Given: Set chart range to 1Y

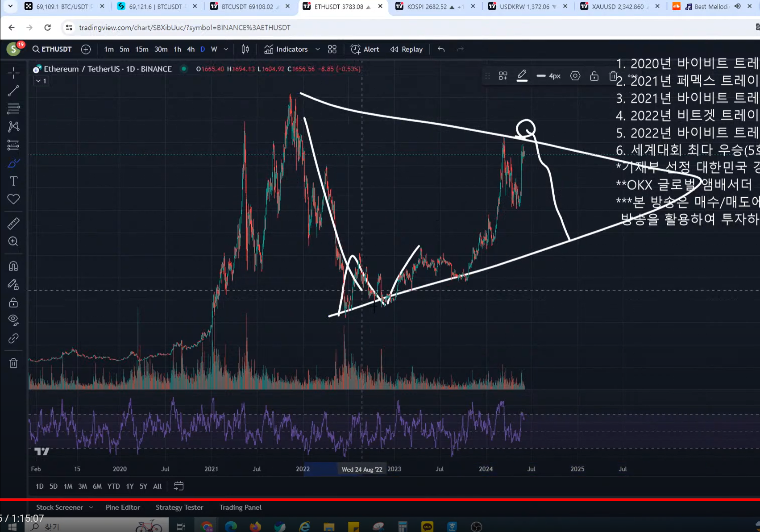Looking at the screenshot, I should pos(129,486).
